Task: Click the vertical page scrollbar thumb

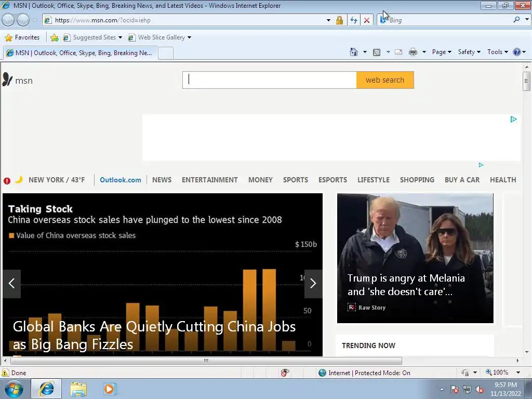Action: tap(526, 82)
